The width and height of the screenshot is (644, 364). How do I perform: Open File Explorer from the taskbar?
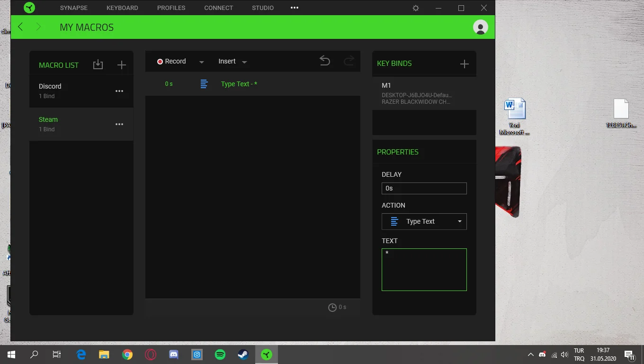pyautogui.click(x=104, y=355)
